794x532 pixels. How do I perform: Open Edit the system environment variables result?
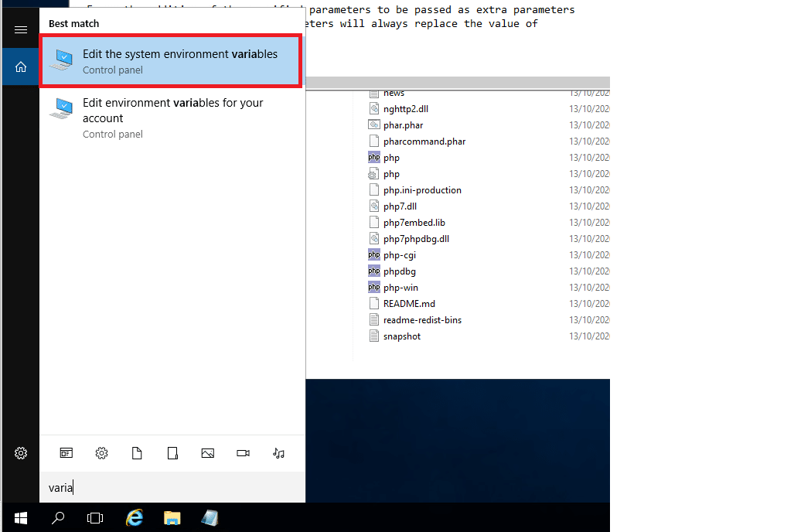coord(171,61)
